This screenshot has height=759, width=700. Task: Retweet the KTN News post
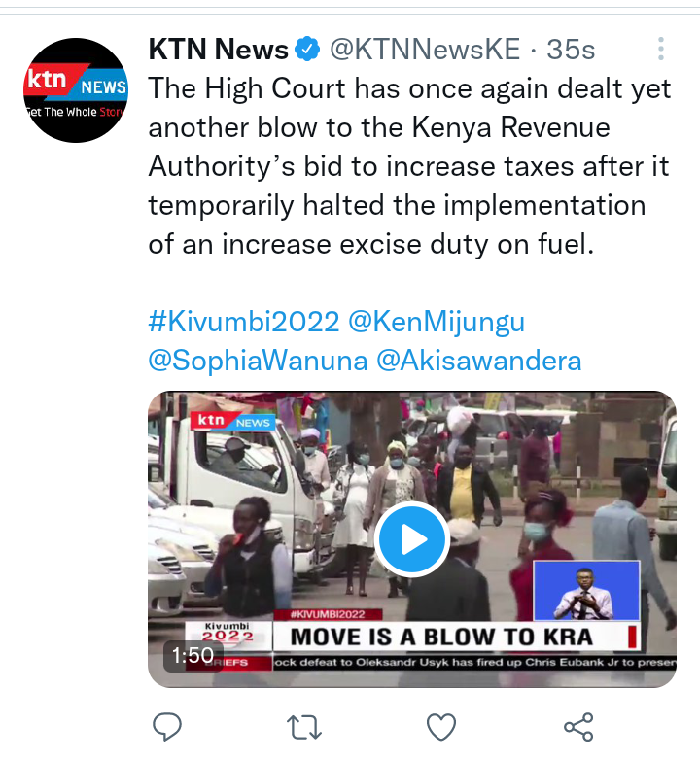tap(304, 727)
